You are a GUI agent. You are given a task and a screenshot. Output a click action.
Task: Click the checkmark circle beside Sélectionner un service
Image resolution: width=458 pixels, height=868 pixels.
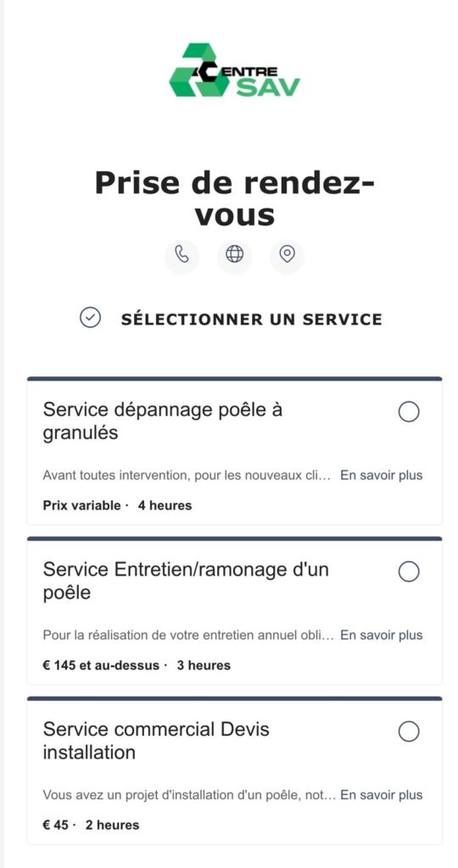click(x=90, y=319)
